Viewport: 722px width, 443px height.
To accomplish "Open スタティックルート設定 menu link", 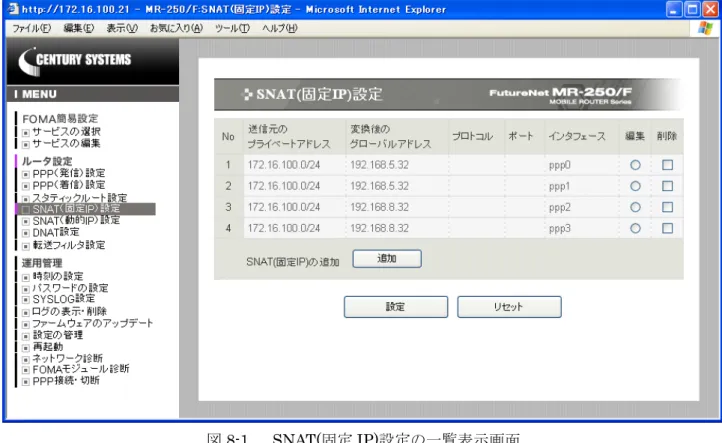I will (x=80, y=198).
